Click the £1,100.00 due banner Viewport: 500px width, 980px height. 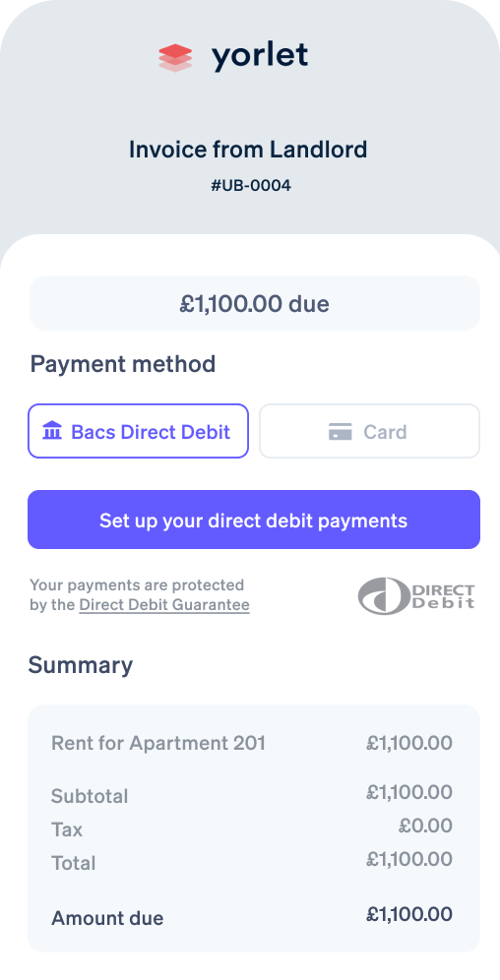pos(254,303)
